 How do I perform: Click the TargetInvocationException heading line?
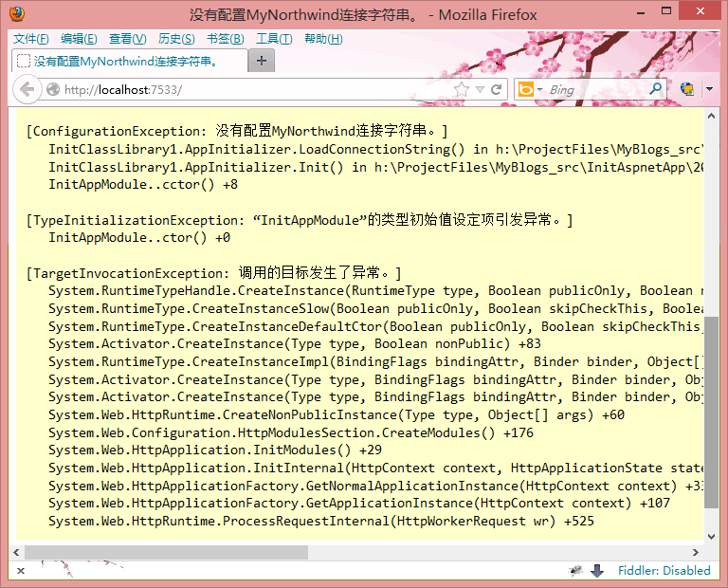pos(213,272)
